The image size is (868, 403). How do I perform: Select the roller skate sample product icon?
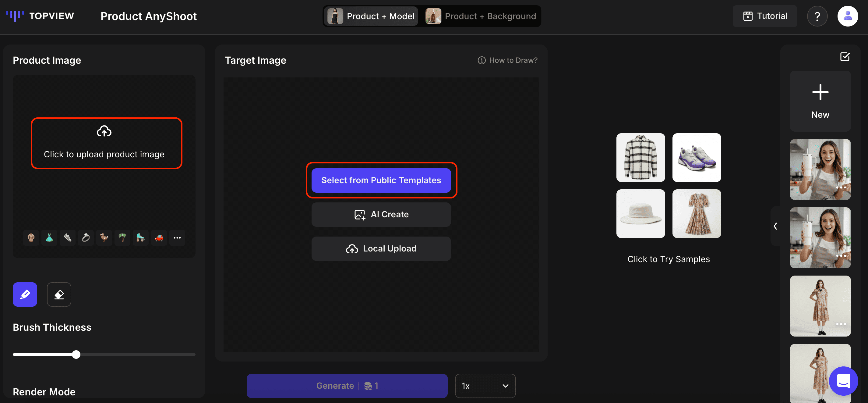(x=140, y=237)
